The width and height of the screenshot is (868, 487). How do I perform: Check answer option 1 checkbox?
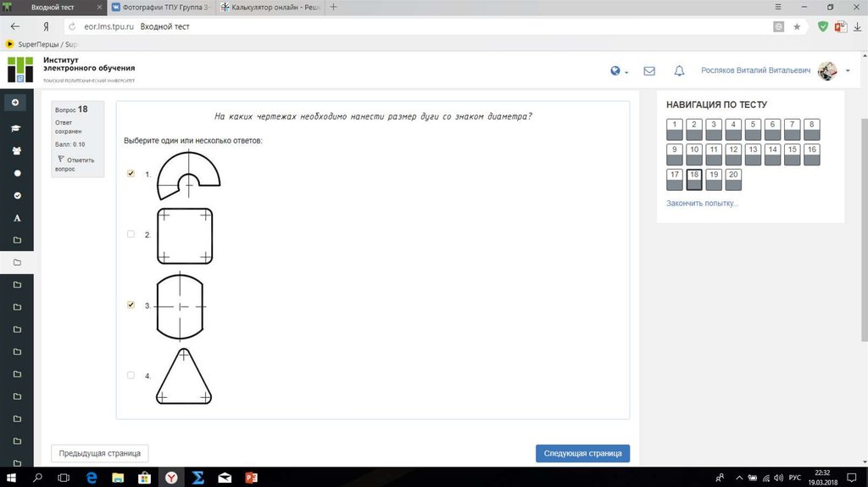[131, 173]
